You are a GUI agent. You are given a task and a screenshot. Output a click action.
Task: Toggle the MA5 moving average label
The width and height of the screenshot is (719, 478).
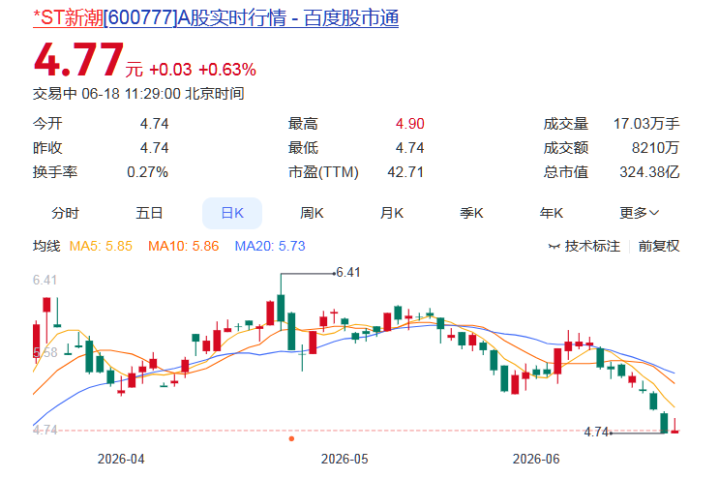100,246
